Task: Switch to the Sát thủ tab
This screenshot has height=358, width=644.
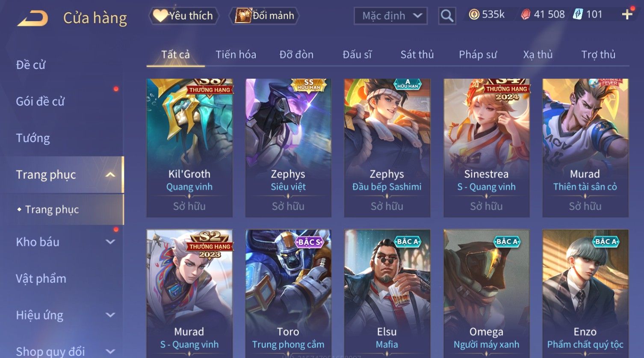Action: coord(417,55)
